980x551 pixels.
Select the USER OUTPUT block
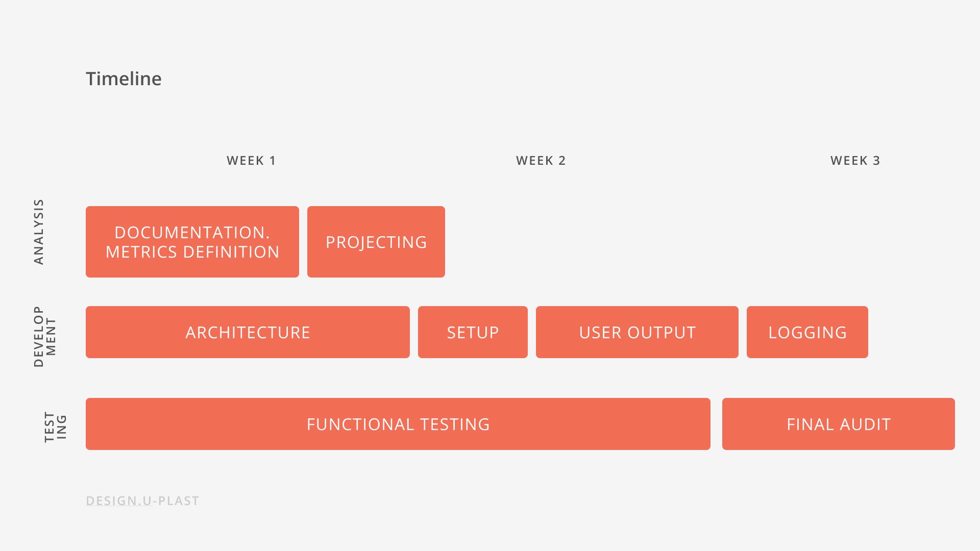[637, 332]
